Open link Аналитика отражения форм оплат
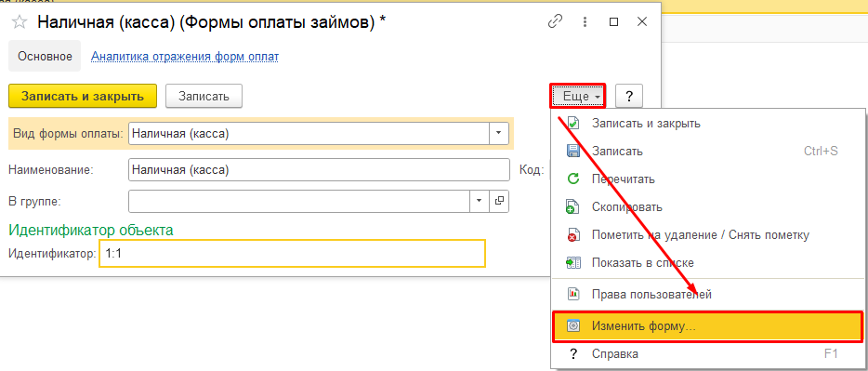Viewport: 868px width, 371px height. (x=185, y=56)
